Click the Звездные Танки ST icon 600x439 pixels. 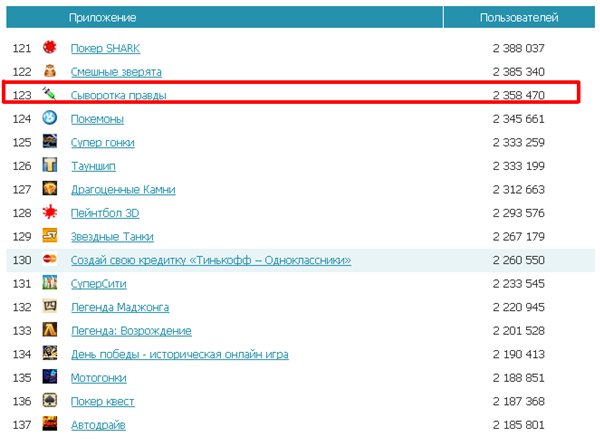click(50, 236)
